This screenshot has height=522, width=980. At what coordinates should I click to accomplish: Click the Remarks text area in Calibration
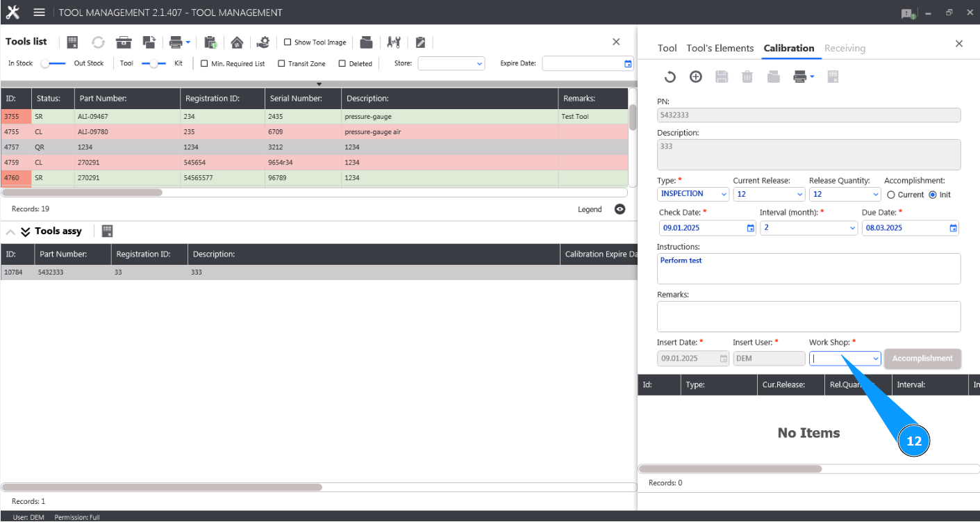pyautogui.click(x=808, y=316)
